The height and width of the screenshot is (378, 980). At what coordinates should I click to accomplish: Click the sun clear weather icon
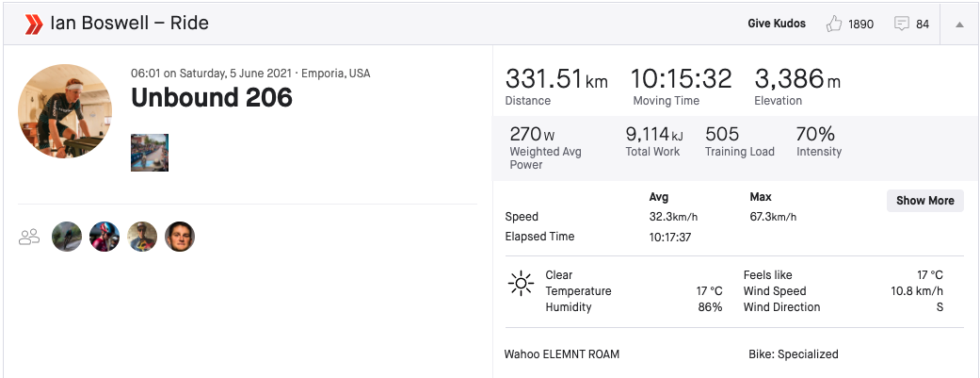pyautogui.click(x=521, y=284)
